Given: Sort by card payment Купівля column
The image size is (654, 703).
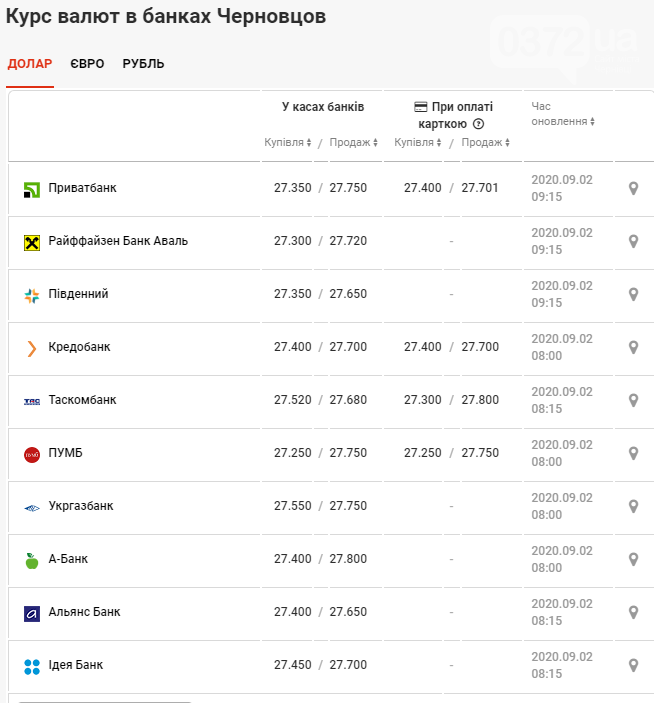Looking at the screenshot, I should pos(418,142).
